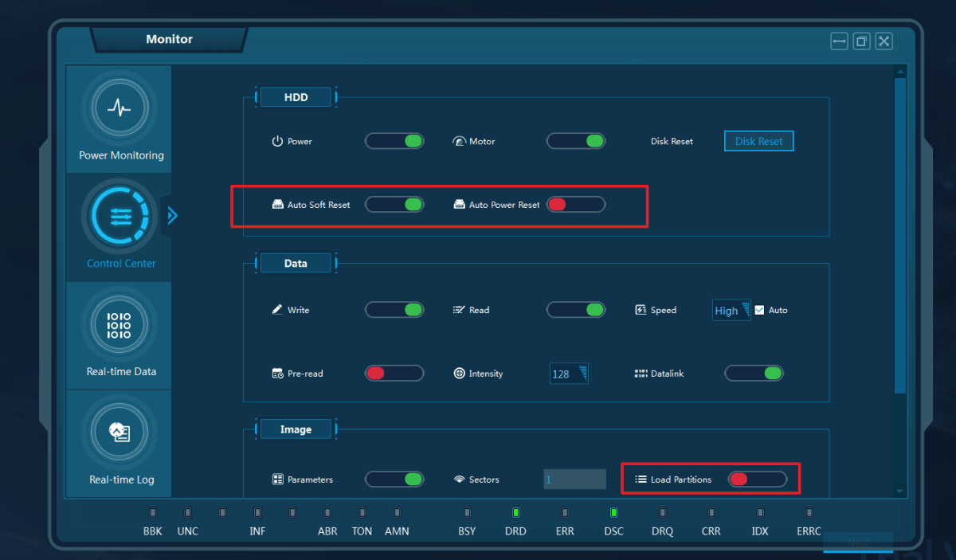Turn on the Load Partitions switch
The width and height of the screenshot is (956, 560).
click(757, 479)
